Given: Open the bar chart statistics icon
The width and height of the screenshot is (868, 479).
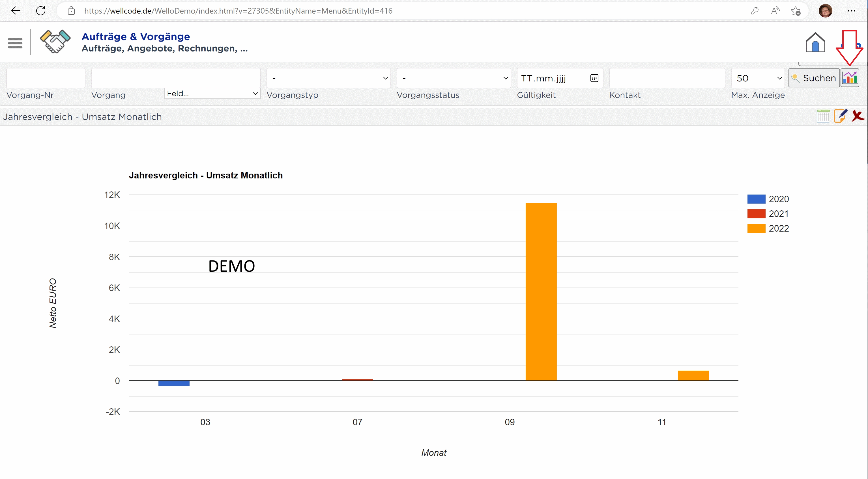Looking at the screenshot, I should point(849,78).
